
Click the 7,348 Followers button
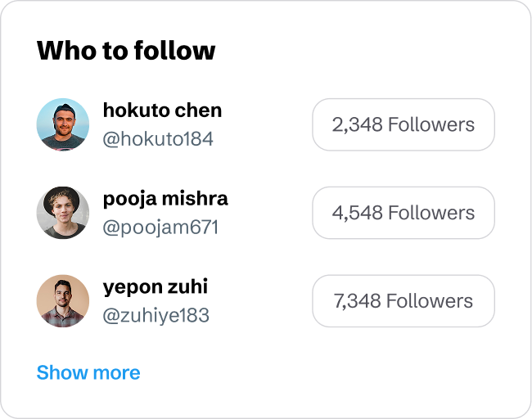point(404,301)
